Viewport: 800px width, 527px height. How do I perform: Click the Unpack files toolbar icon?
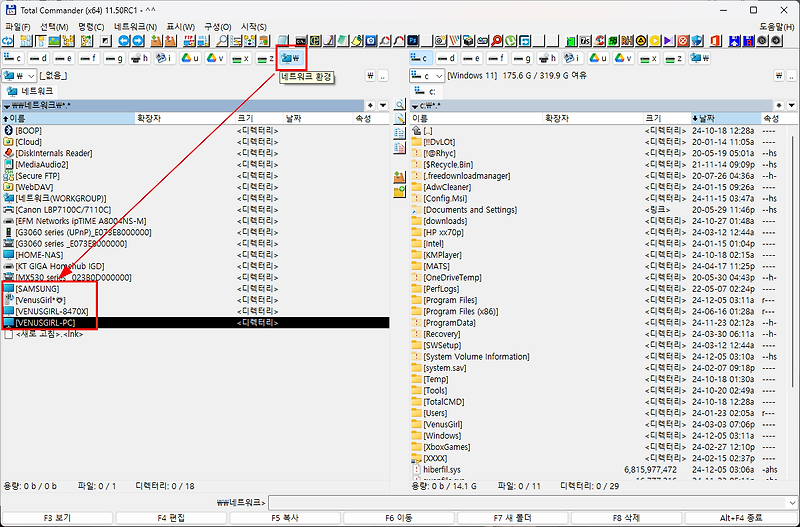click(170, 41)
